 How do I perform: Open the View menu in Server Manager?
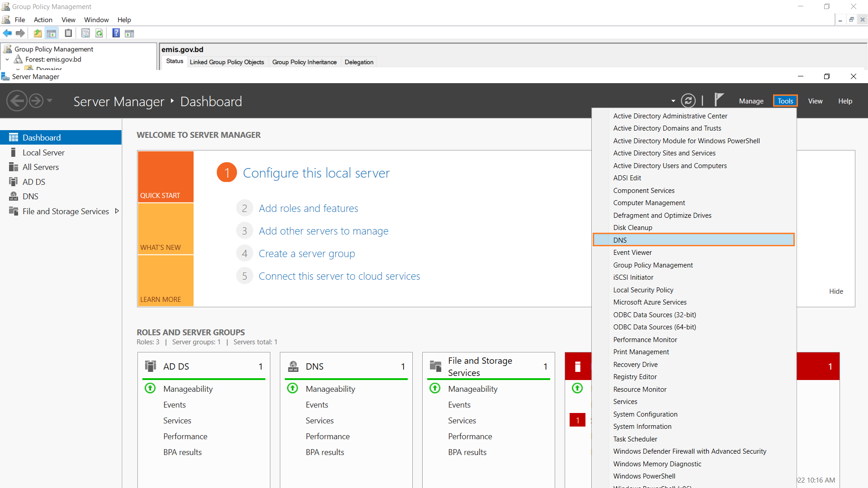click(x=815, y=101)
